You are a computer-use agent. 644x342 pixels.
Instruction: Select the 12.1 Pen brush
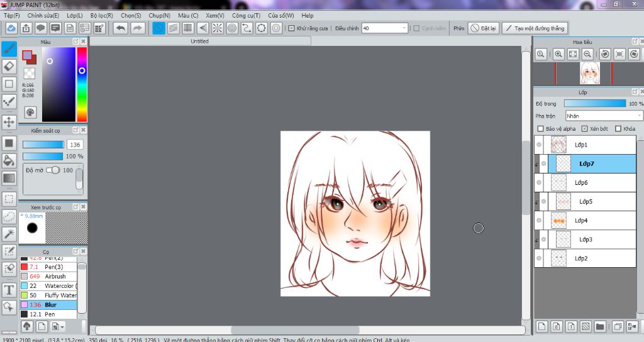click(48, 314)
